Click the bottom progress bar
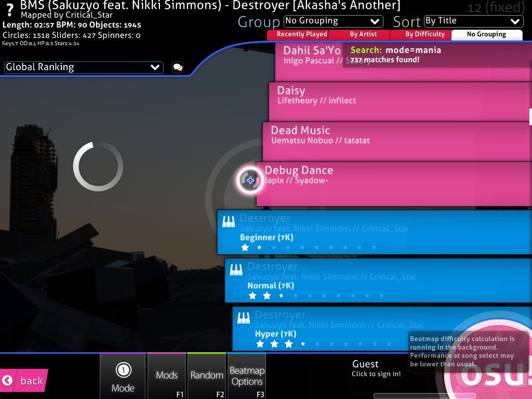The image size is (532, 399). (x=424, y=395)
